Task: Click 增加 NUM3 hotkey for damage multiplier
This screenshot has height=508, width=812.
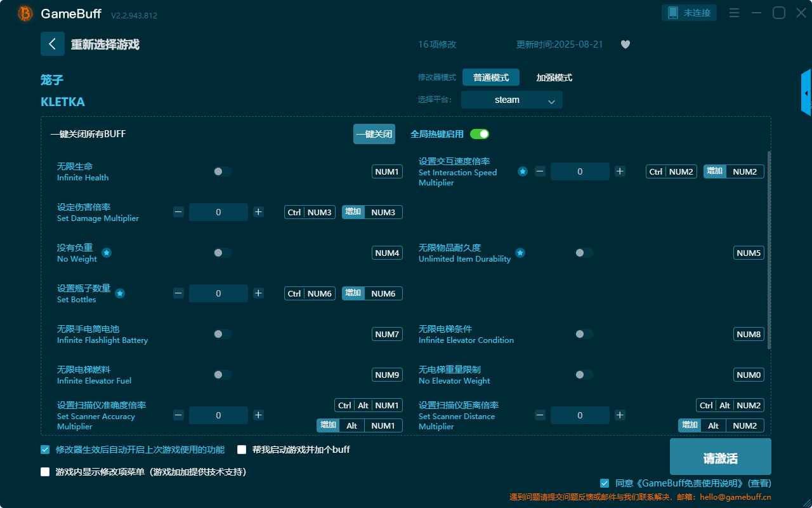Action: pos(372,212)
